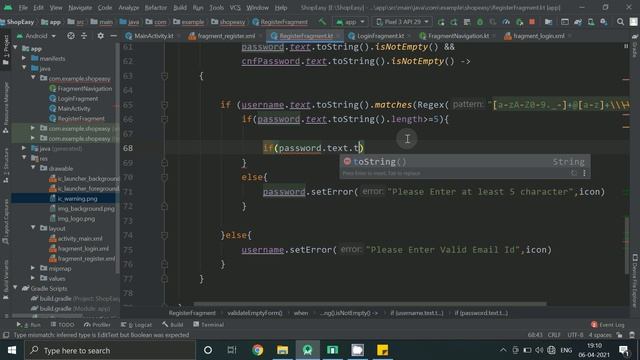640x360 pixels.
Task: Toggle the Run tool window button
Action: coord(29,325)
